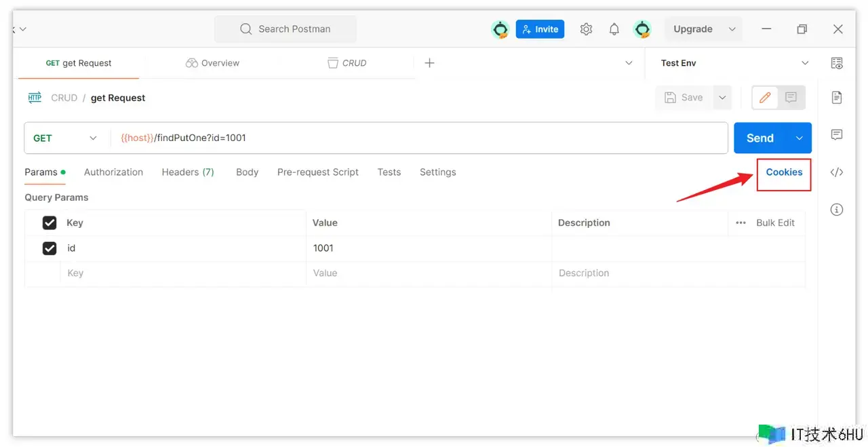868x447 pixels.
Task: Click the HTTP request type icon
Action: [x=35, y=98]
